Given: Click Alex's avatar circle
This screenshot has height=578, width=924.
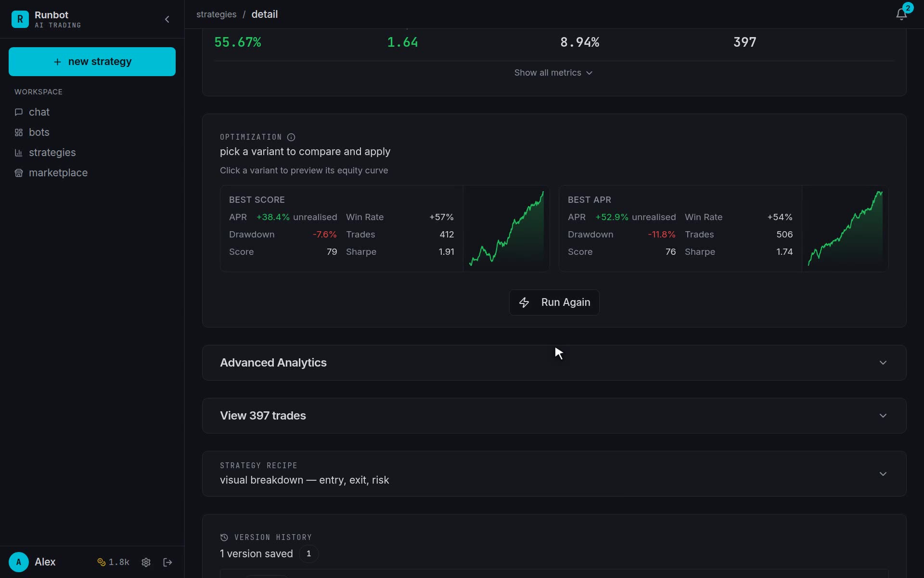Looking at the screenshot, I should coord(19,562).
